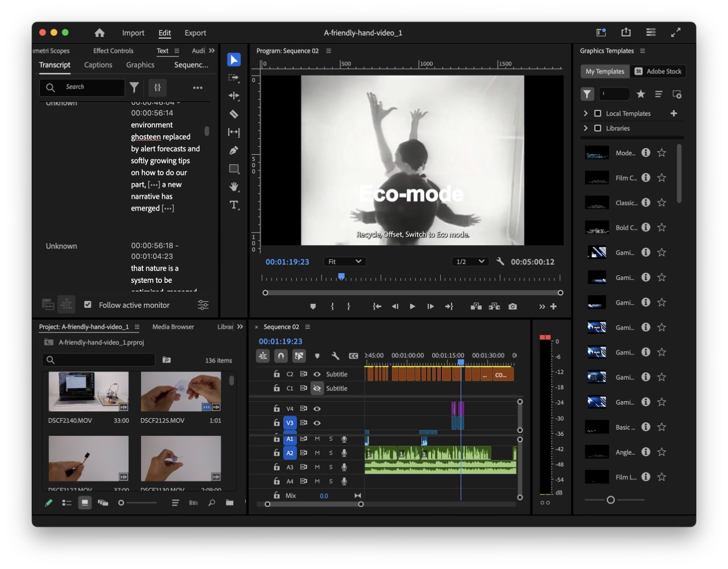This screenshot has height=569, width=728.
Task: Switch project panel to freeform view
Action: (103, 503)
